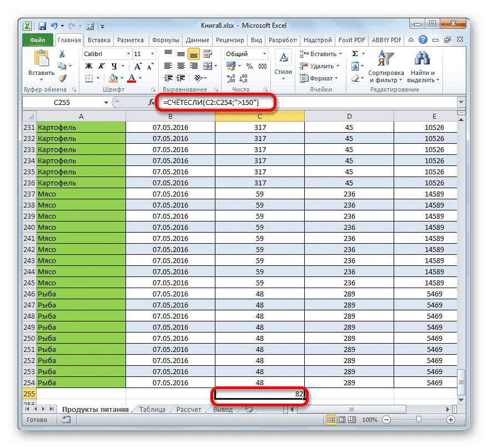Switch to the Формулы ribbon tab
The width and height of the screenshot is (488, 448).
pos(166,39)
